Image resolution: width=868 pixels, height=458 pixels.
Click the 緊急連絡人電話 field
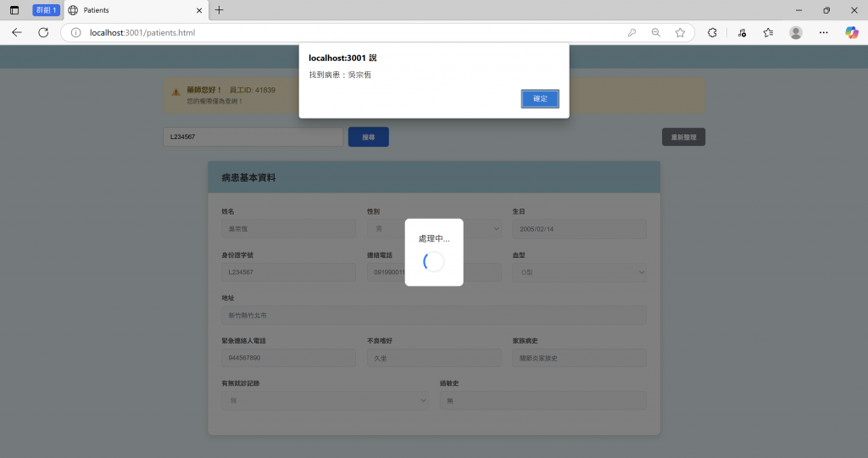pos(288,358)
